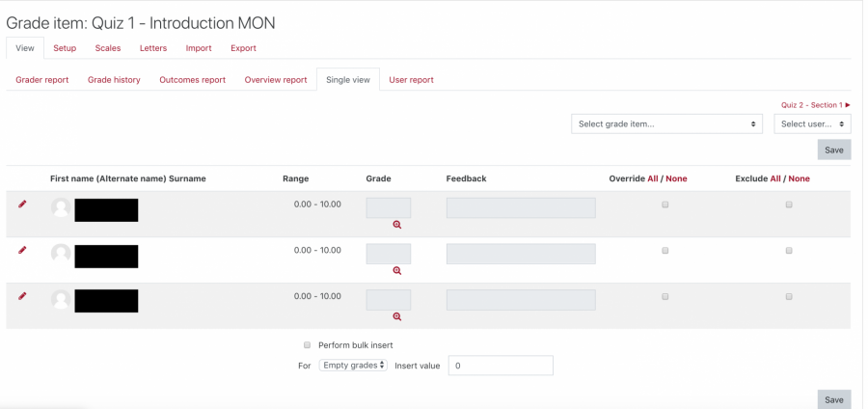Open the Select grade item dropdown
This screenshot has height=409, width=868.
[x=666, y=124]
